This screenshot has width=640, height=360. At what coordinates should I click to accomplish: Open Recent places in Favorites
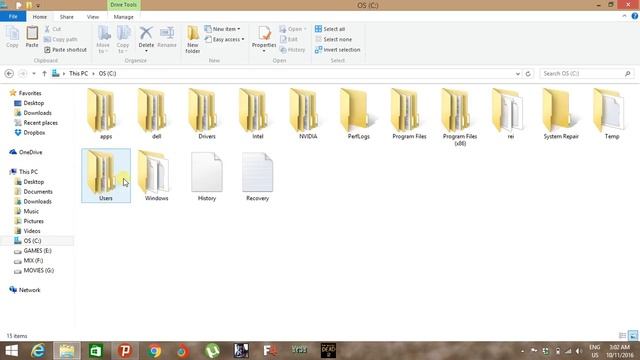(x=36, y=123)
